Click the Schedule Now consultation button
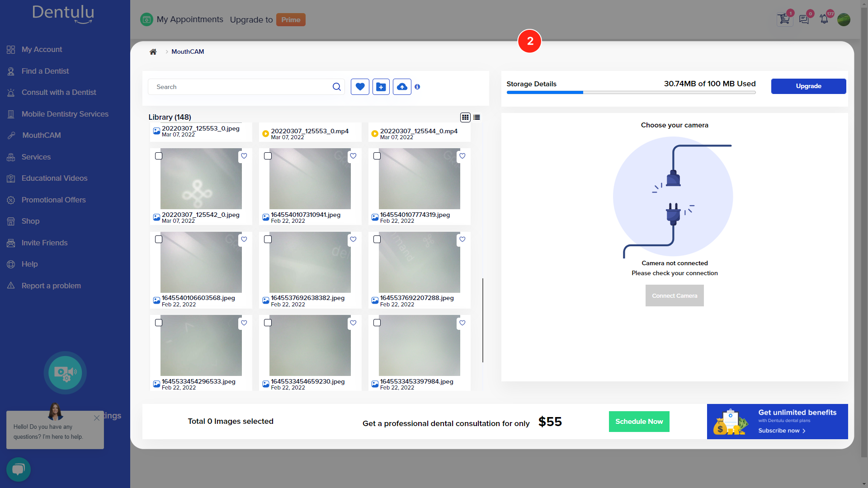This screenshot has height=488, width=868. [639, 421]
